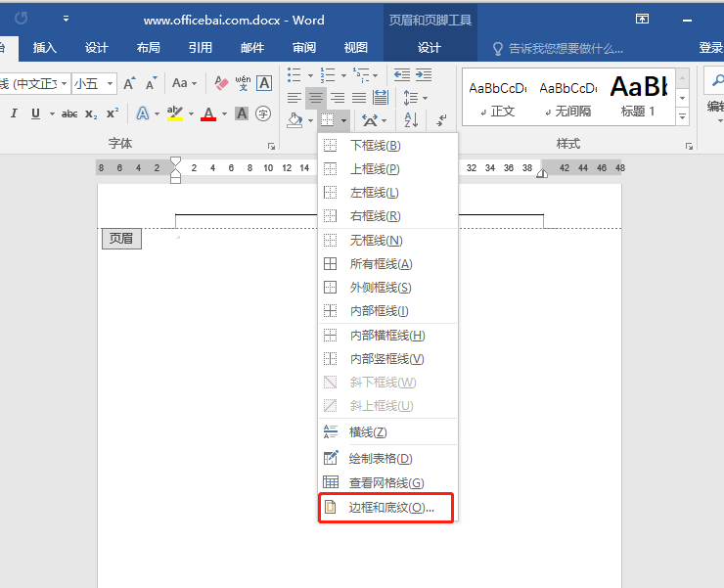Open line spacing options
724x588 pixels.
tap(415, 98)
